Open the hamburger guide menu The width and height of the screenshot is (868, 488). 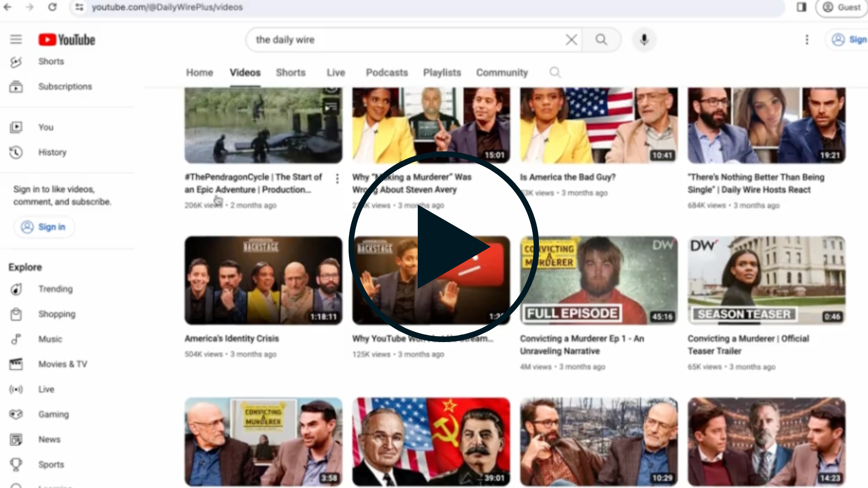click(x=16, y=40)
